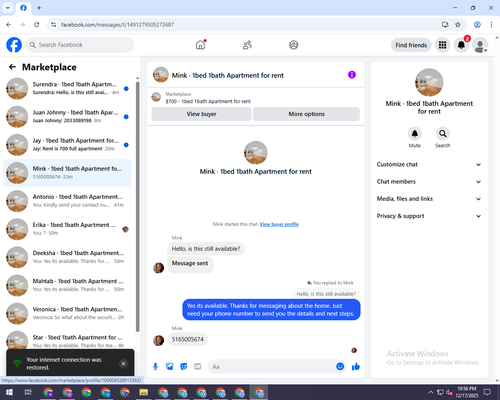Bookmark this page star icon
Viewport: 500px width, 400px height.
[x=458, y=25]
